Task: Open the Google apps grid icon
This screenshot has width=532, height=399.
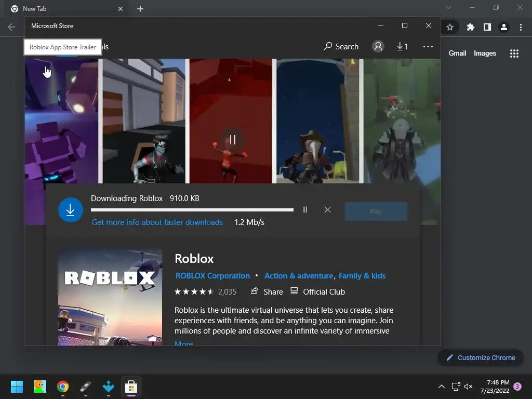Action: pyautogui.click(x=514, y=54)
